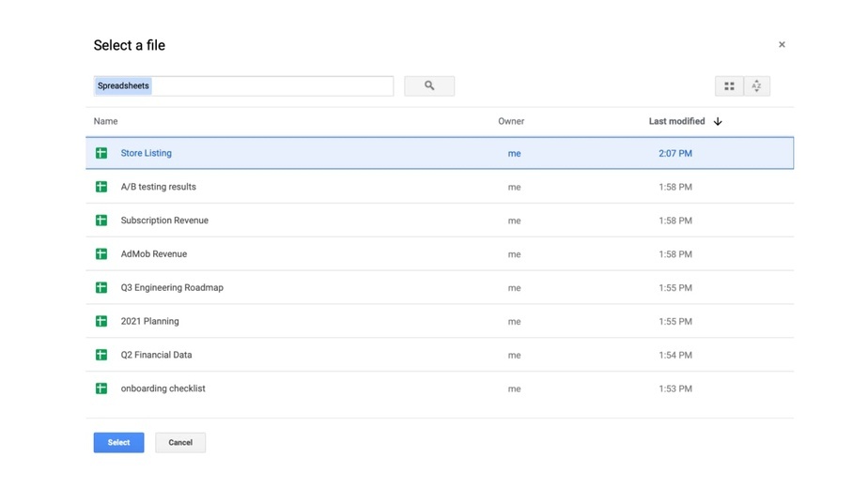Confirm with the Select button
This screenshot has height=488, width=868.
pyautogui.click(x=119, y=443)
